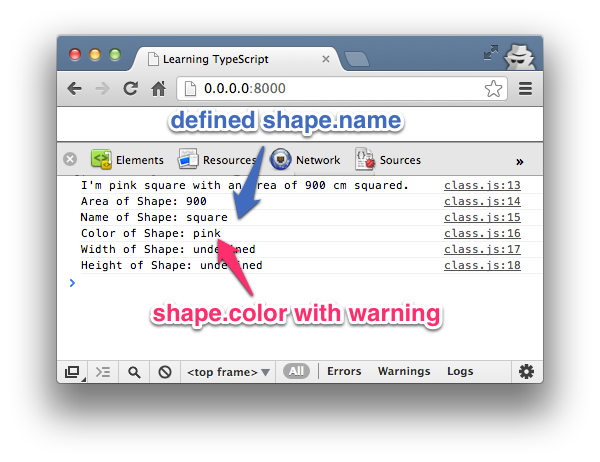
Task: Expand hidden DevTools panels chevron
Action: pyautogui.click(x=519, y=160)
